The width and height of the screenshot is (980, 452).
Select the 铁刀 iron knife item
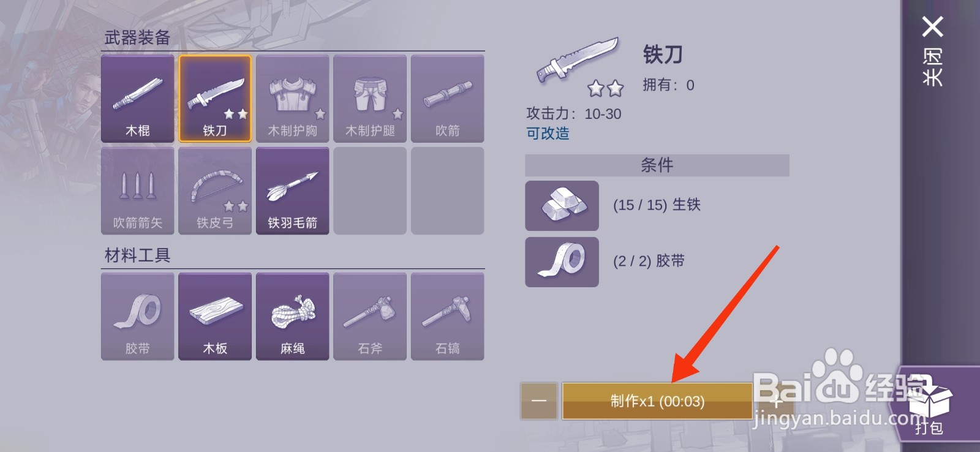coord(215,99)
